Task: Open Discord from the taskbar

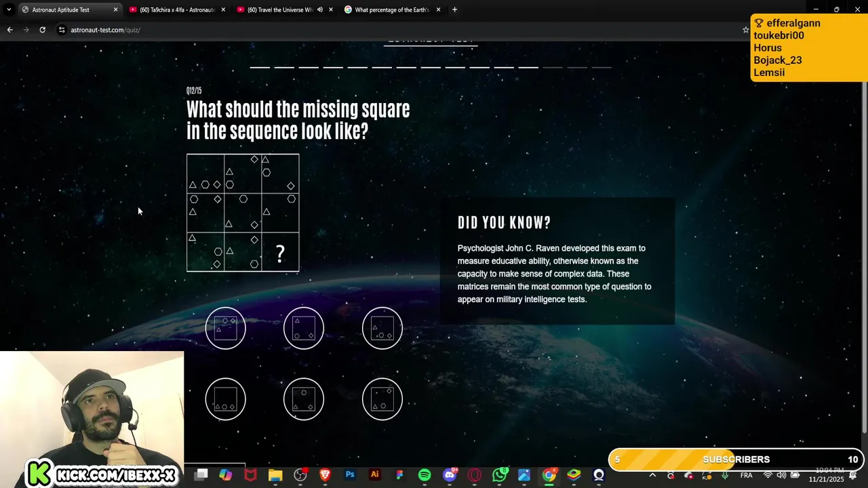Action: pyautogui.click(x=450, y=475)
